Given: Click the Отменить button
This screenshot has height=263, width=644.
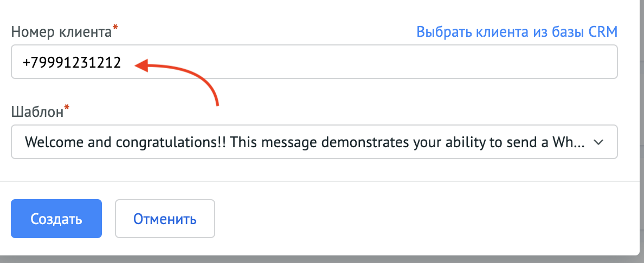Looking at the screenshot, I should (x=165, y=219).
